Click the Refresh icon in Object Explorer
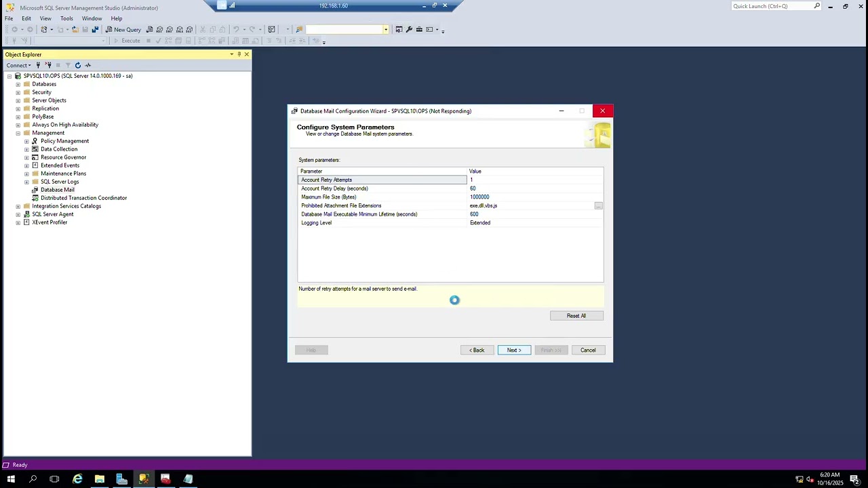868x488 pixels. [x=78, y=66]
